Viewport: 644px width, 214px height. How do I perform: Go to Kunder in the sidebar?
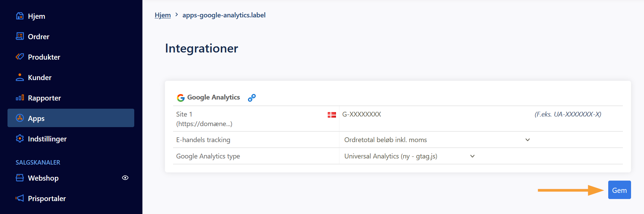pyautogui.click(x=71, y=77)
